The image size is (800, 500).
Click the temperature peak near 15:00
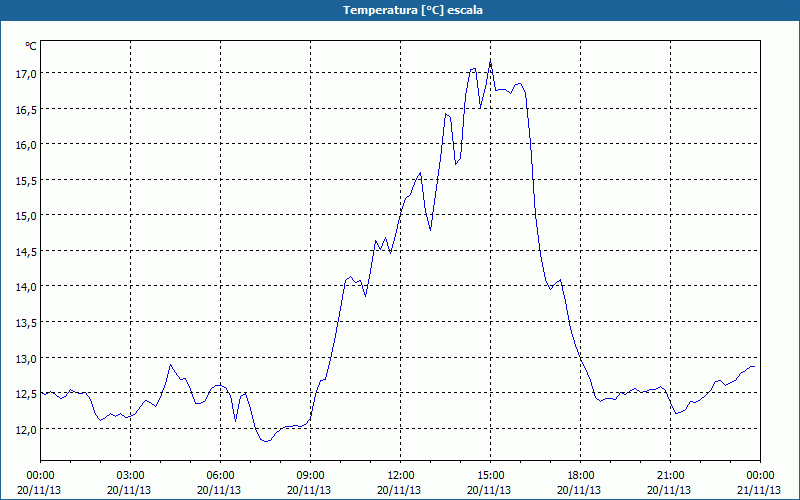point(490,62)
